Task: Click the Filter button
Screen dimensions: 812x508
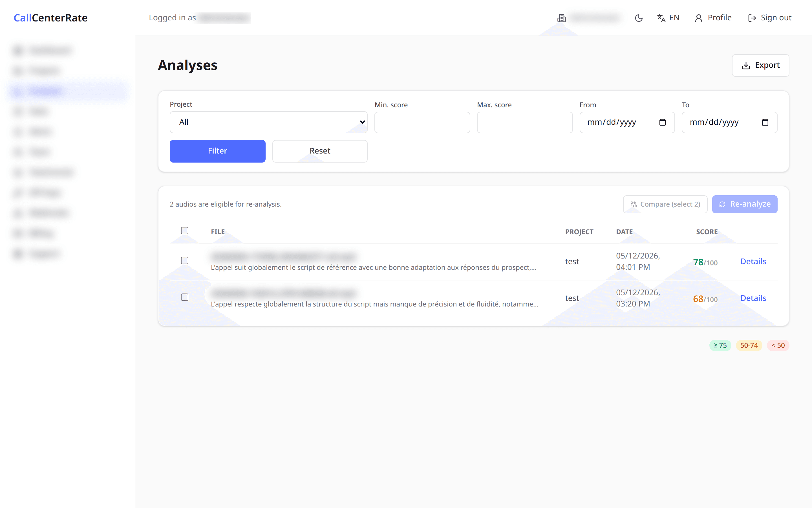Action: pos(217,151)
